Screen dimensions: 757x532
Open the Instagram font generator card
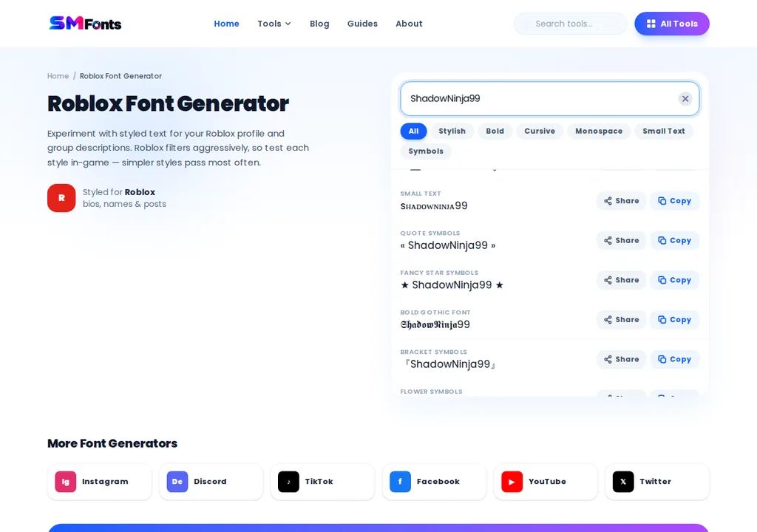[100, 482]
